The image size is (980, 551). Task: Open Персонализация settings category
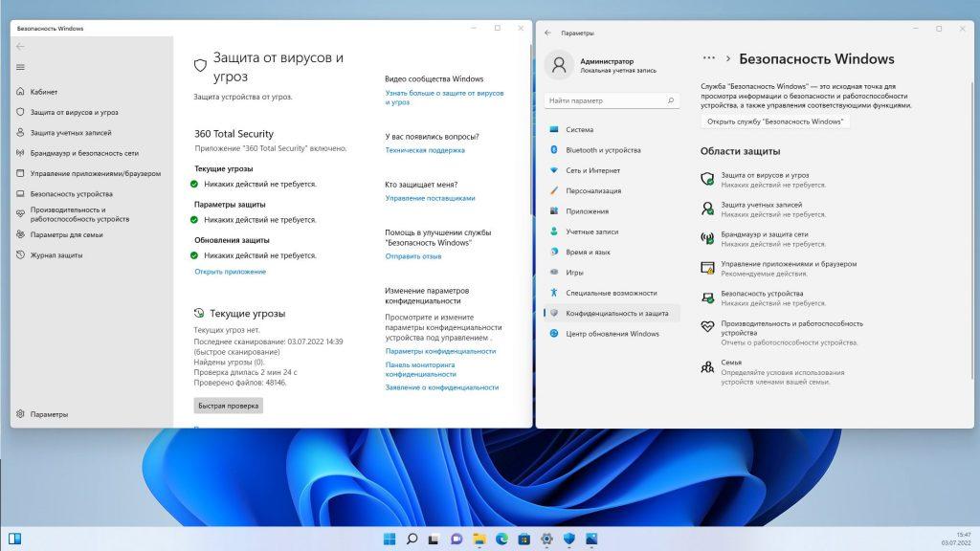pyautogui.click(x=612, y=190)
